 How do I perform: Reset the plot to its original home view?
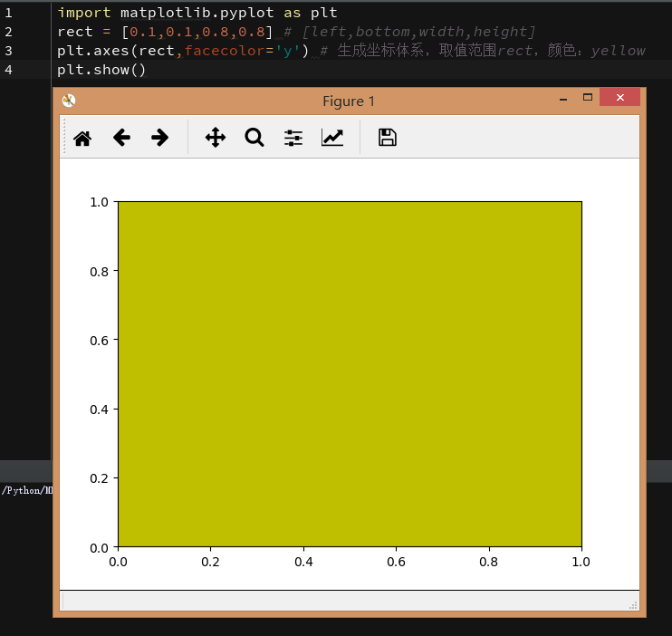pyautogui.click(x=82, y=138)
